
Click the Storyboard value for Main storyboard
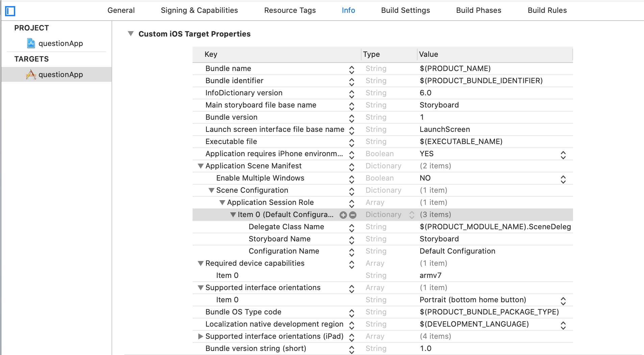point(439,105)
